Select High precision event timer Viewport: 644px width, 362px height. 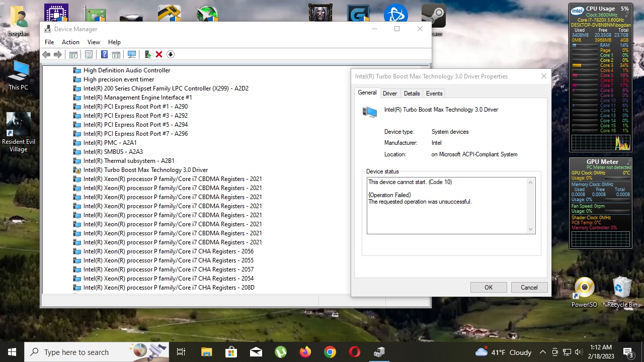(x=119, y=79)
